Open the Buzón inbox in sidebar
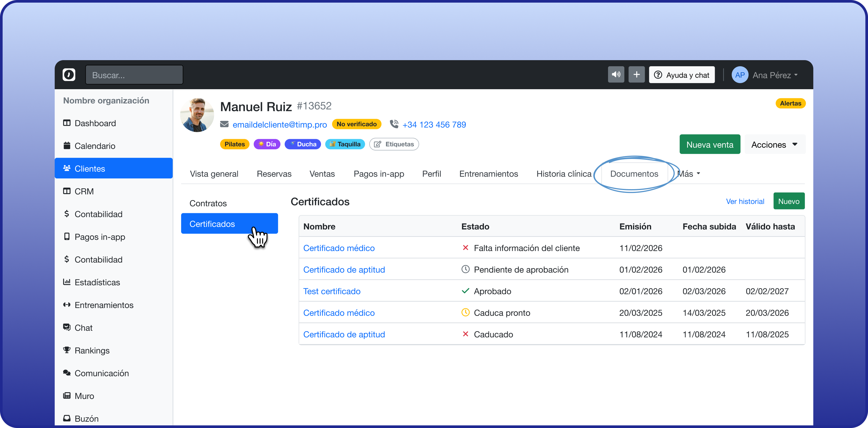 click(x=86, y=419)
